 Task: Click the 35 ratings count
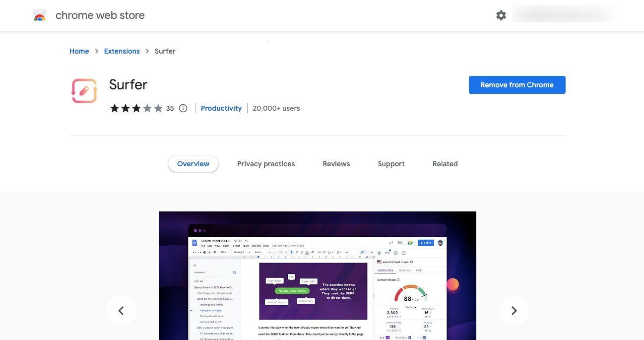[x=170, y=108]
